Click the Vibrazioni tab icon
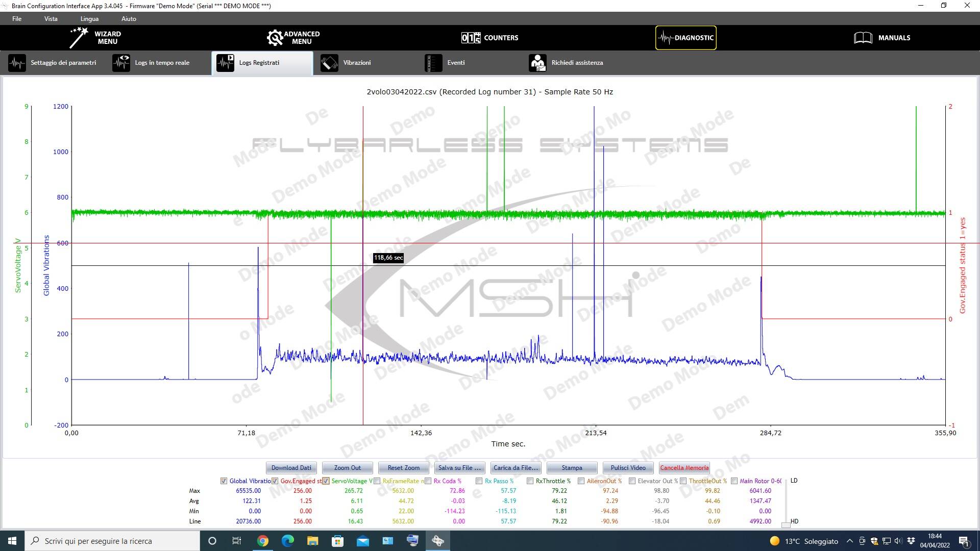The width and height of the screenshot is (980, 551). (x=329, y=63)
